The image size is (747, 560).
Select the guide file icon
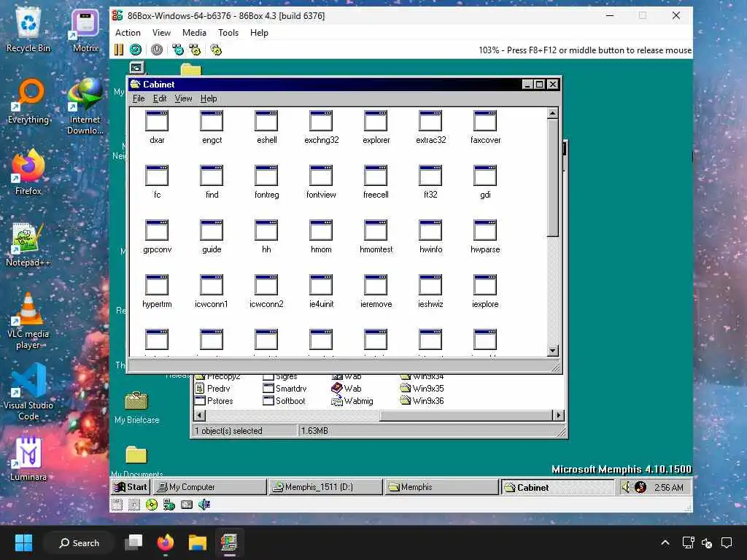tap(212, 237)
